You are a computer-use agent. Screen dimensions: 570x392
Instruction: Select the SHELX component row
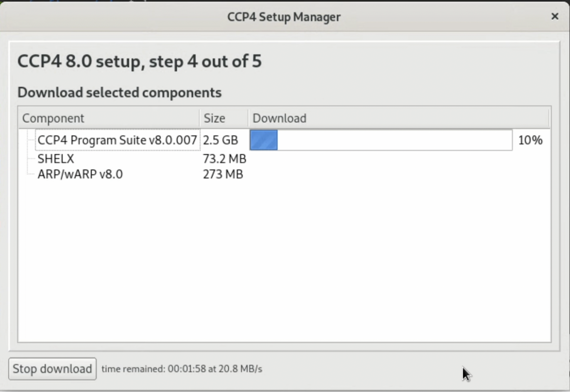click(x=56, y=159)
